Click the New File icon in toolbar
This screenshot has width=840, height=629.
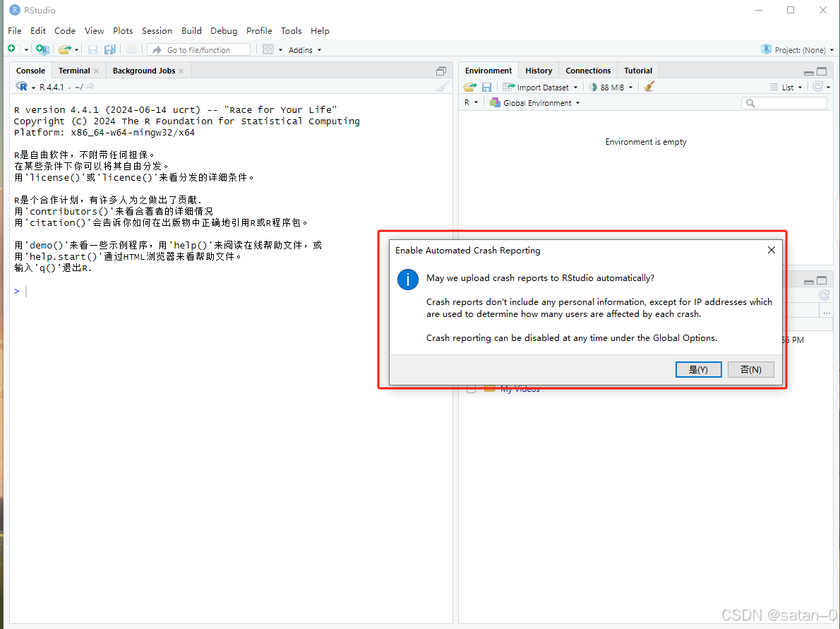click(12, 49)
